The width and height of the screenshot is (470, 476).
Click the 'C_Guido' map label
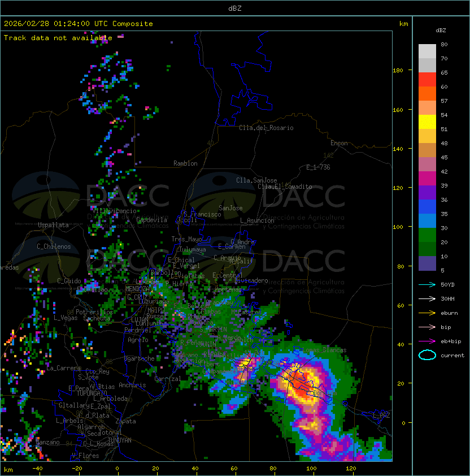(69, 281)
